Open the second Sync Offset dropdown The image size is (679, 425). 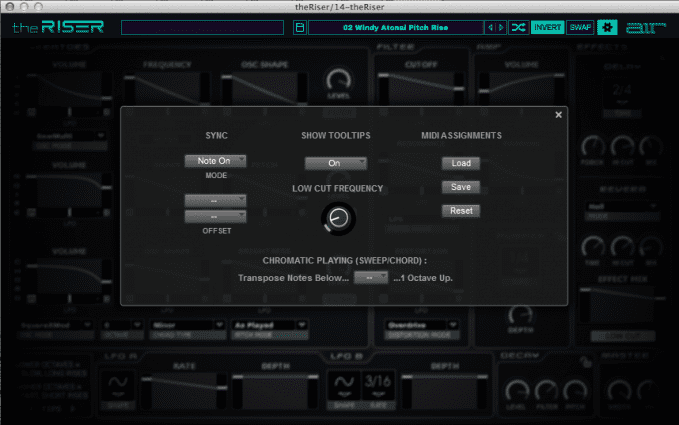click(x=215, y=216)
